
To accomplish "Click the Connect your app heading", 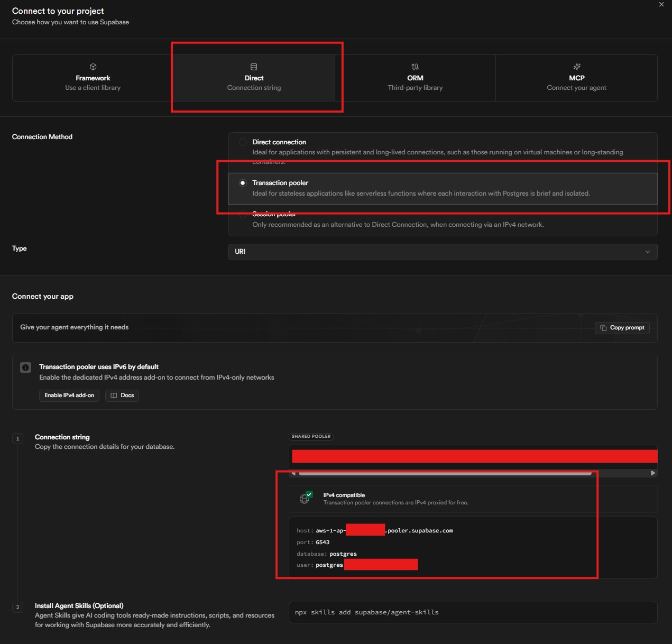I will tap(43, 296).
